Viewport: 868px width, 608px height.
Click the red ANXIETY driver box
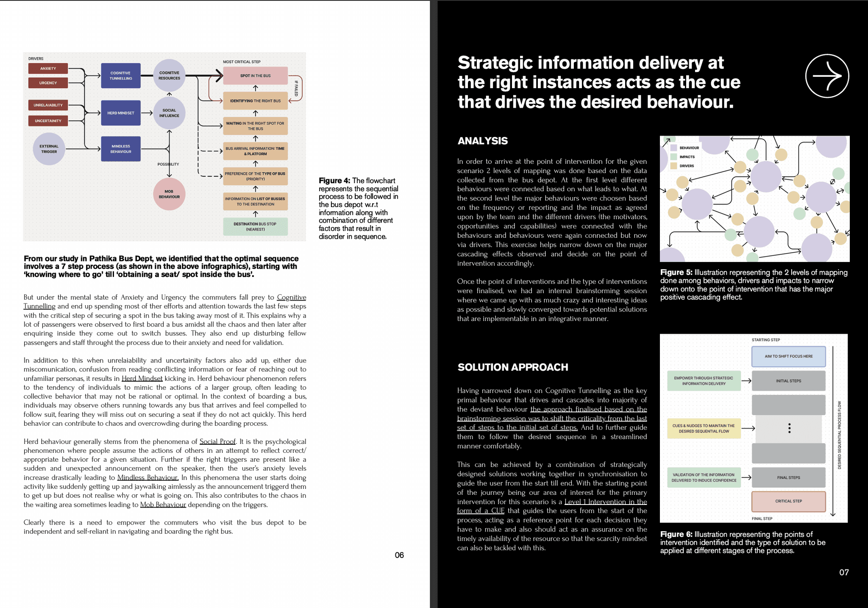tap(48, 69)
